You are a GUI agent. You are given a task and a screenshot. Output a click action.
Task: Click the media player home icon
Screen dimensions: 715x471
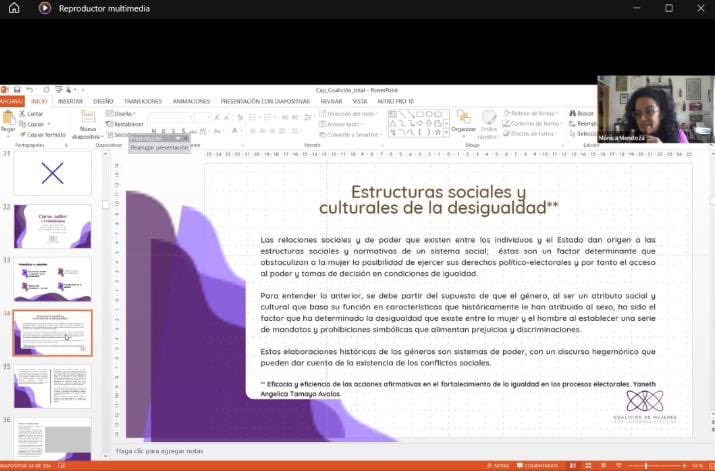(14, 8)
